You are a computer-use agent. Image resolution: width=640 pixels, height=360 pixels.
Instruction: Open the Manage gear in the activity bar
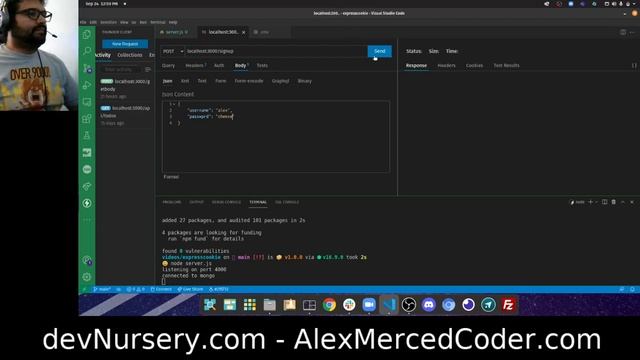click(87, 277)
